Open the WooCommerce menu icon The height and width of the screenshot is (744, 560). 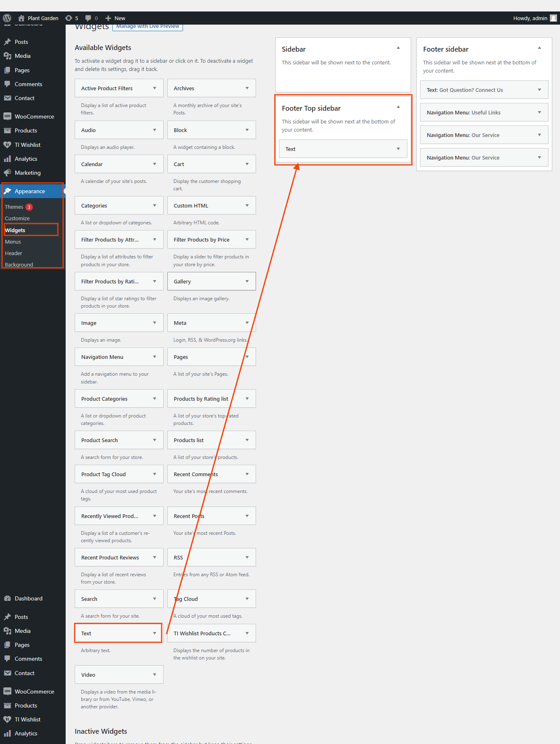coord(7,116)
